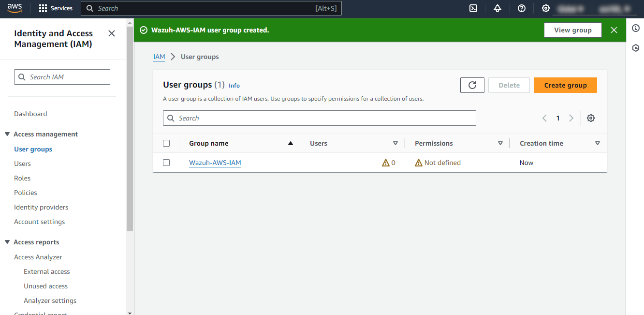This screenshot has height=315, width=644.
Task: Refresh the user groups list
Action: 472,85
